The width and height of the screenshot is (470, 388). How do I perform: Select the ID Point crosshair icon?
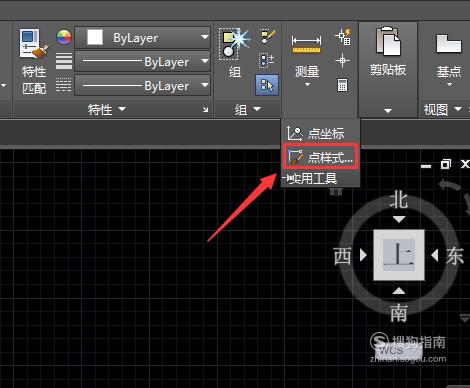pyautogui.click(x=342, y=61)
